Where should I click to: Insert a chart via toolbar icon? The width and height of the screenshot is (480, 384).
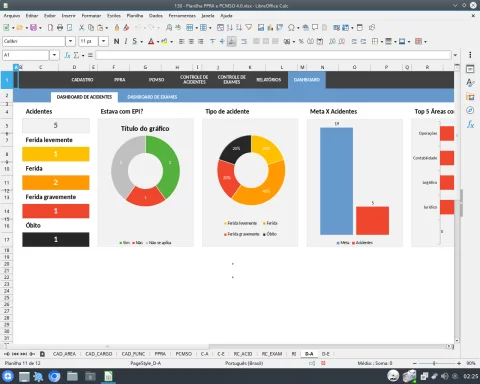click(270, 28)
